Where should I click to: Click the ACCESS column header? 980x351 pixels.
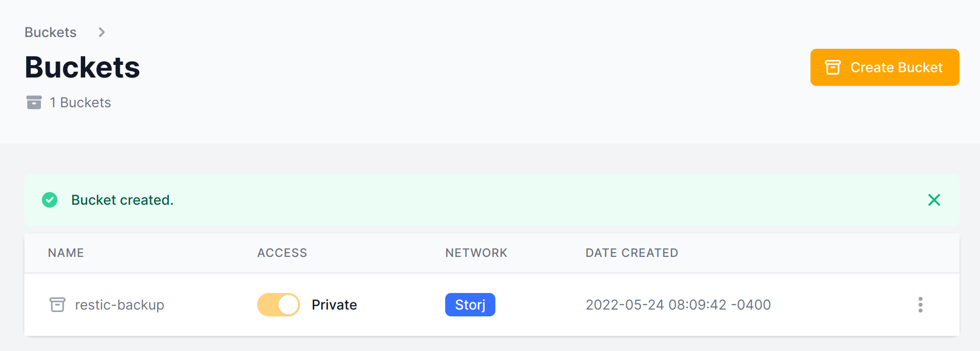282,253
